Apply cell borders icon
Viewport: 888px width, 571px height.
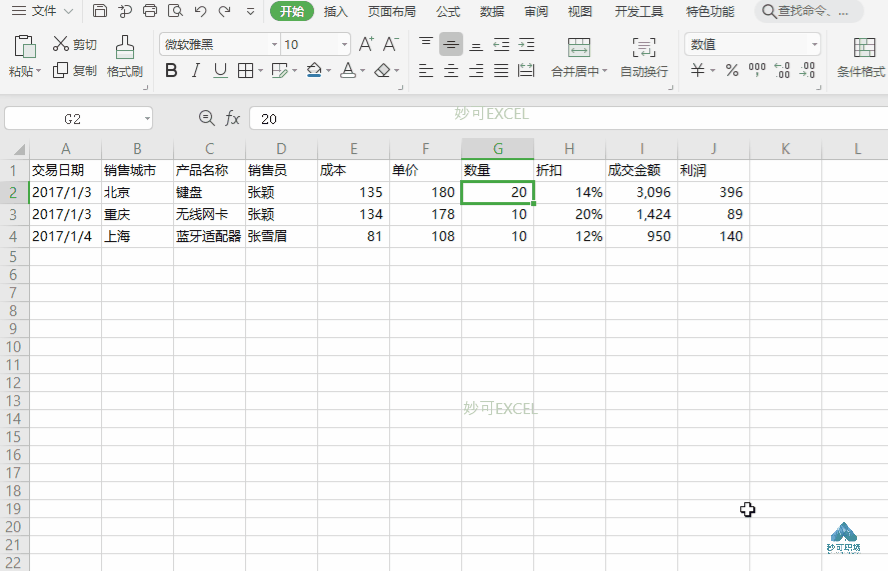[x=245, y=71]
